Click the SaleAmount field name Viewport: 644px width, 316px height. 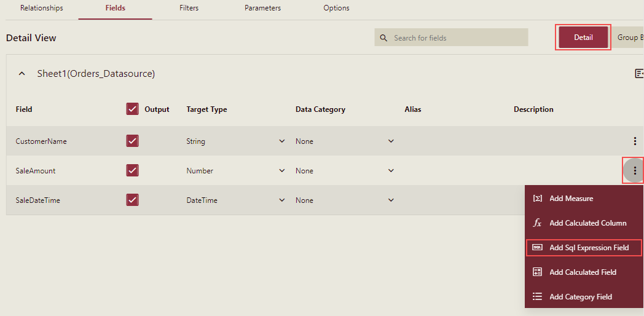(x=35, y=170)
